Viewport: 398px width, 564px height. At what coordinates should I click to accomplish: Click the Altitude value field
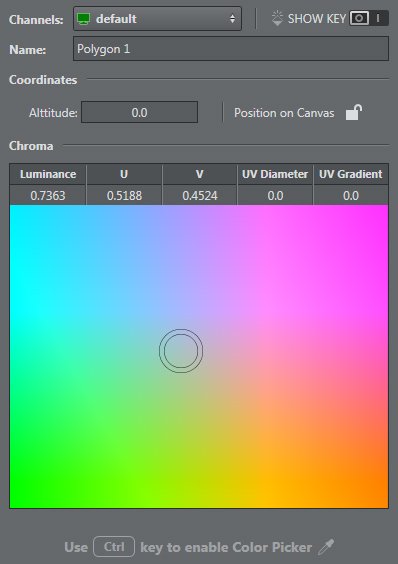tap(139, 113)
